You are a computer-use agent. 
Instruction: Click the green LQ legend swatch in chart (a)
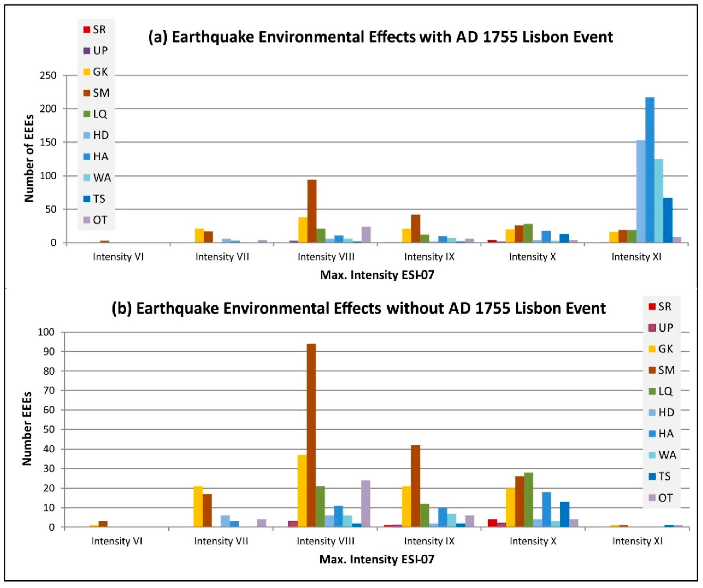click(x=87, y=114)
